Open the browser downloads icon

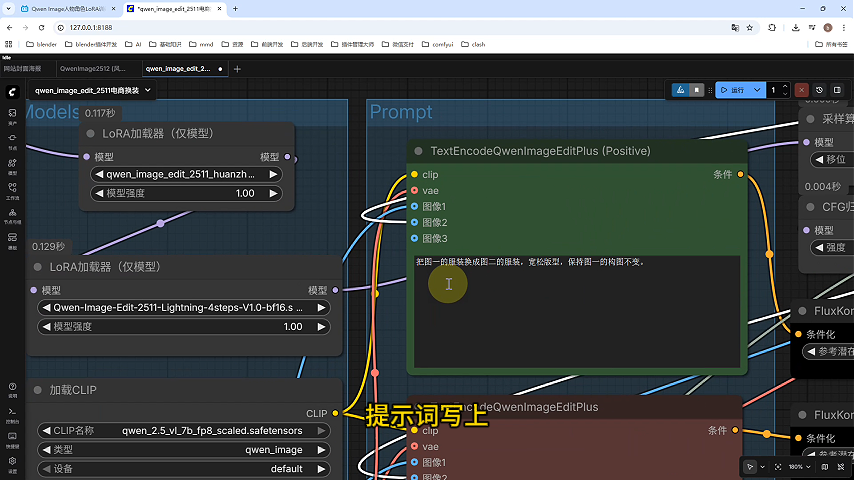click(795, 27)
